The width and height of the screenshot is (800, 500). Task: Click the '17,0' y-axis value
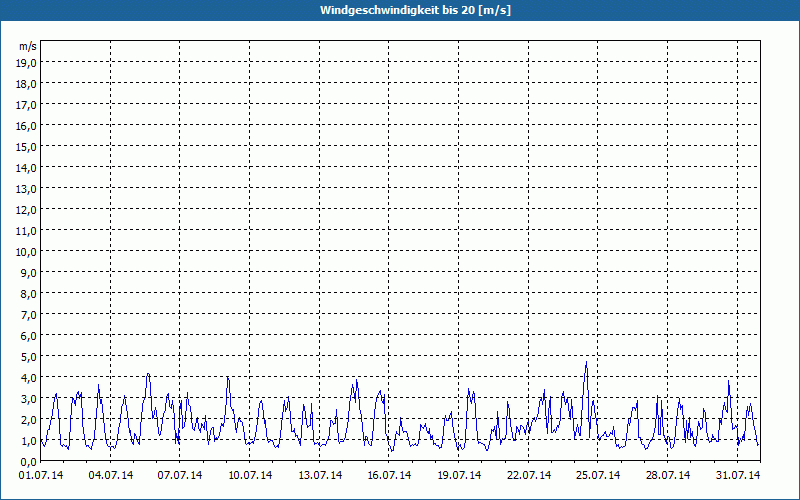click(27, 105)
